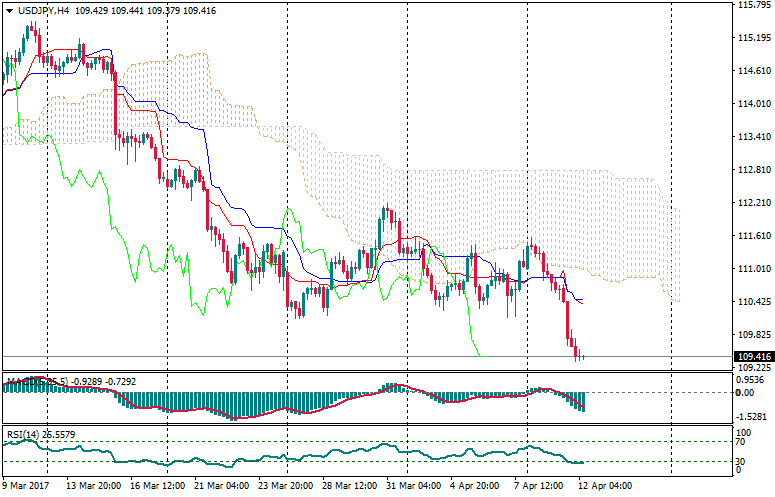Open the dropdown arrow beside USDJPY,H4
775x497 pixels.
9,10
